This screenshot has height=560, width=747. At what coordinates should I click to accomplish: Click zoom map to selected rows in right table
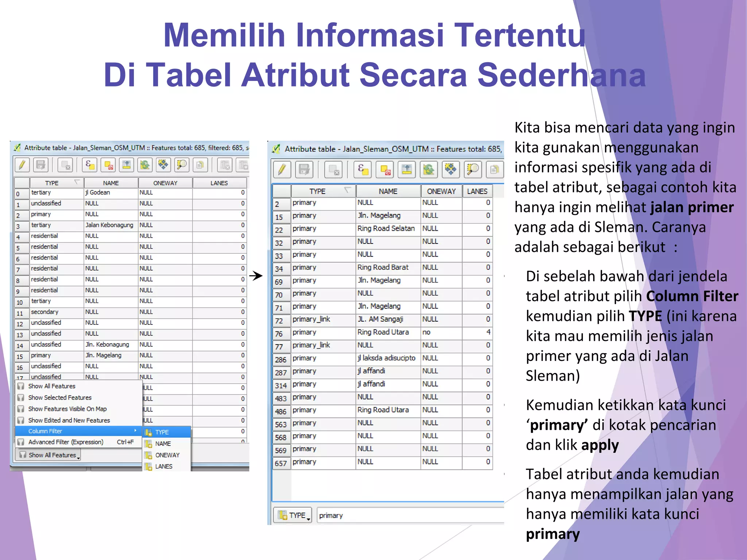pyautogui.click(x=472, y=170)
